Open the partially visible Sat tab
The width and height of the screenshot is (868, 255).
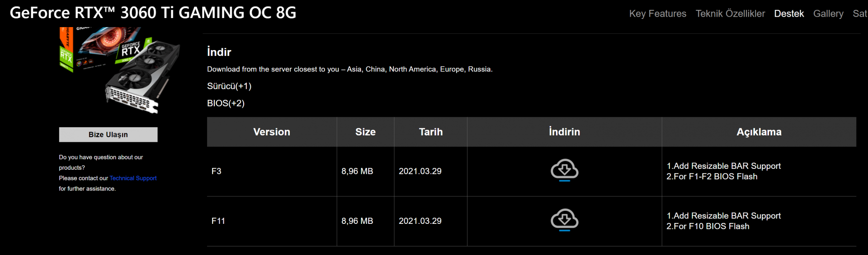click(860, 14)
